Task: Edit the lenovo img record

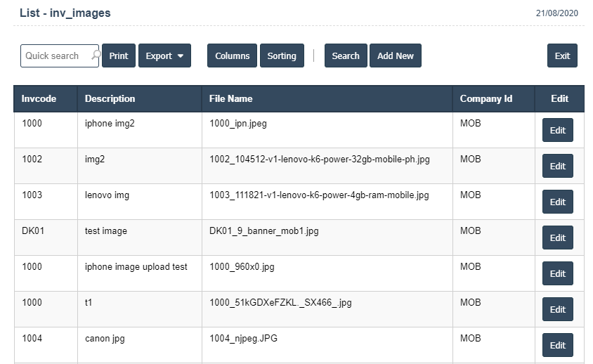Action: tap(557, 202)
